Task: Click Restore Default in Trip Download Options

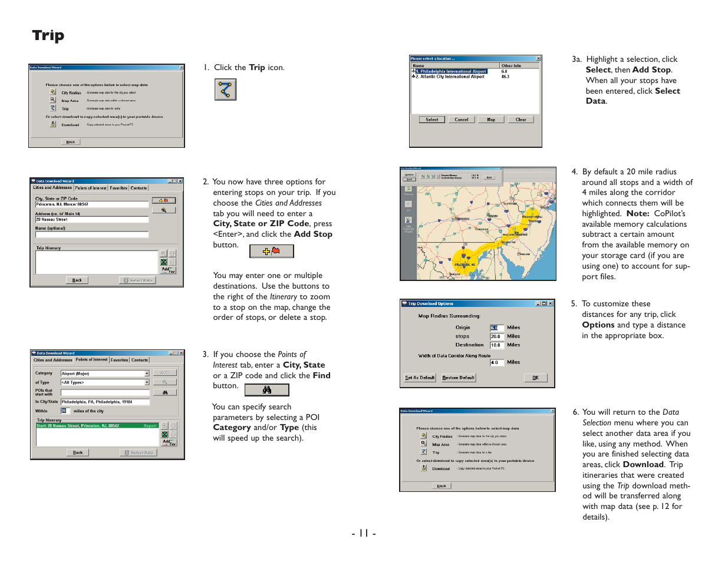Action: [459, 378]
